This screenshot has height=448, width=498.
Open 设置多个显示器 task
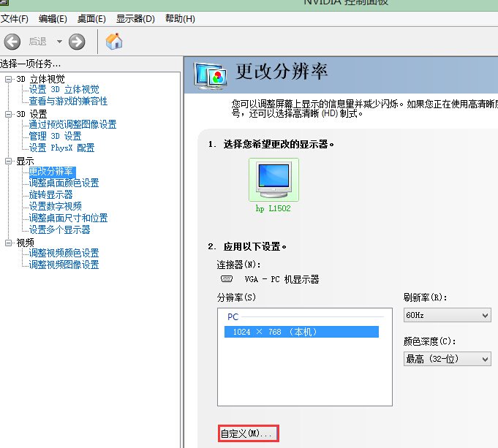pyautogui.click(x=59, y=230)
